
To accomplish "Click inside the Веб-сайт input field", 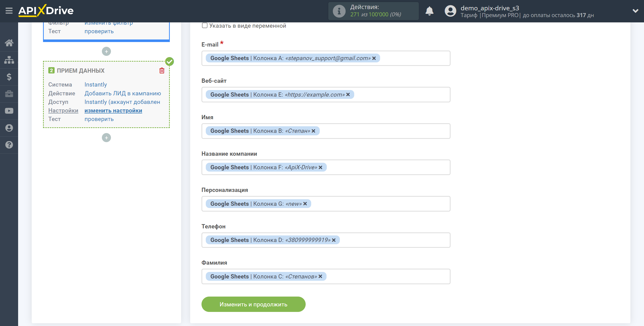I will [x=326, y=95].
